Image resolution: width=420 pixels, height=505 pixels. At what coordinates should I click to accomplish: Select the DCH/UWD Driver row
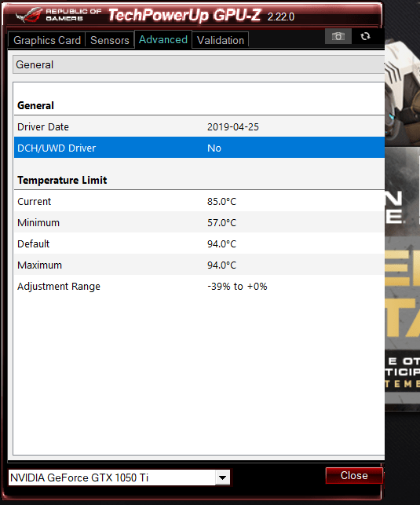199,148
